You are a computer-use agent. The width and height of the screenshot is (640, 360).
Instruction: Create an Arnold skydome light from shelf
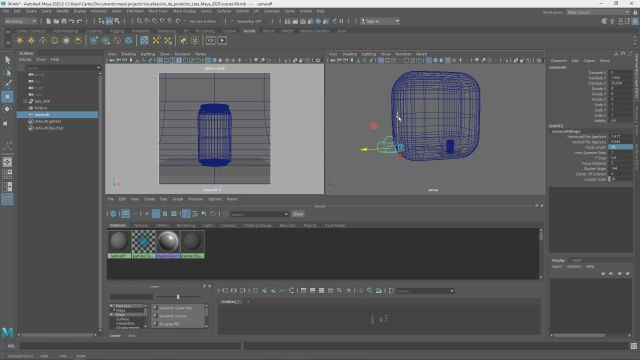pos(55,40)
